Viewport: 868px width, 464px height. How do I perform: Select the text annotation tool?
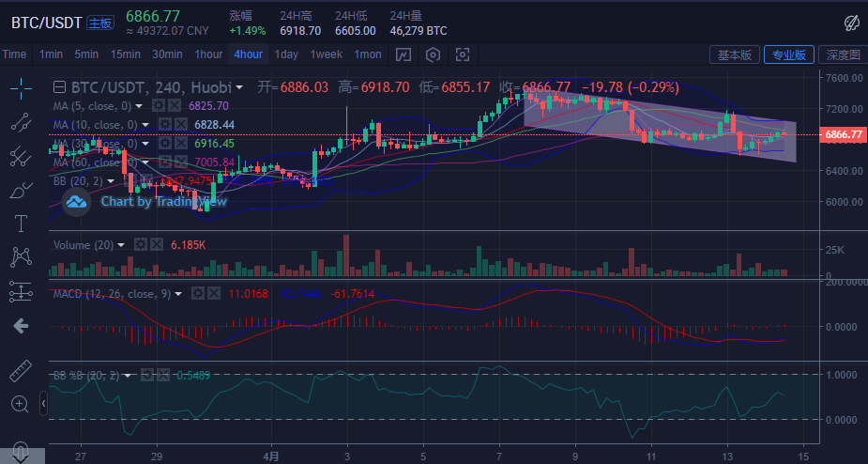(21, 224)
